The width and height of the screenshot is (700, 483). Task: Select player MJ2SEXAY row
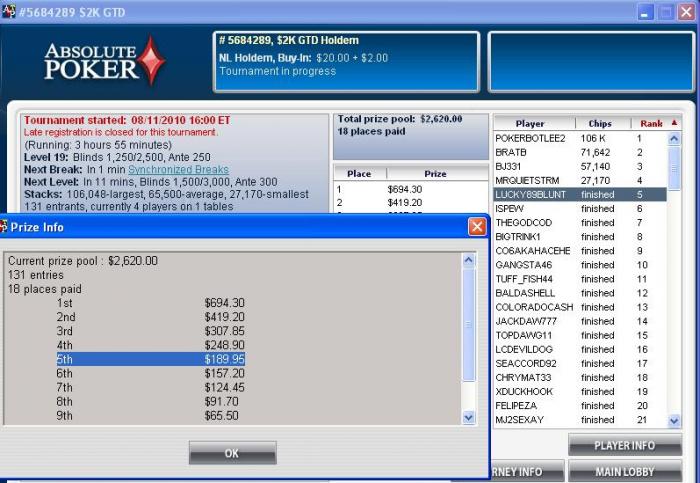580,420
